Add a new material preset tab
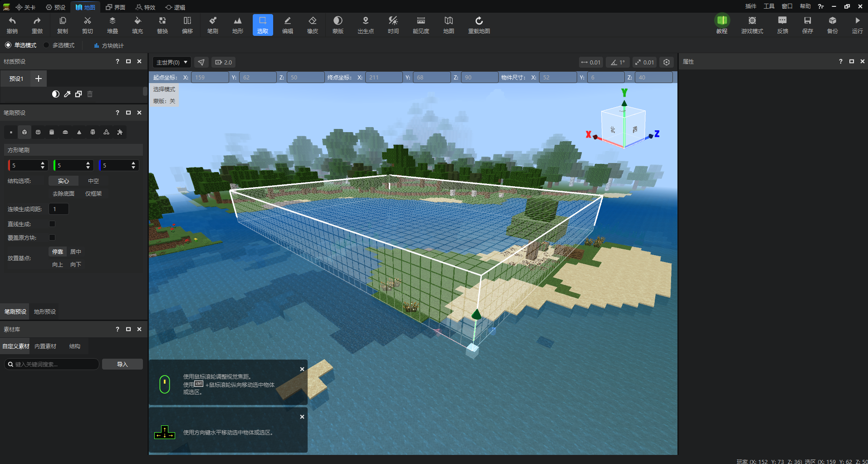Screen dimensions: 868x464 pos(39,79)
